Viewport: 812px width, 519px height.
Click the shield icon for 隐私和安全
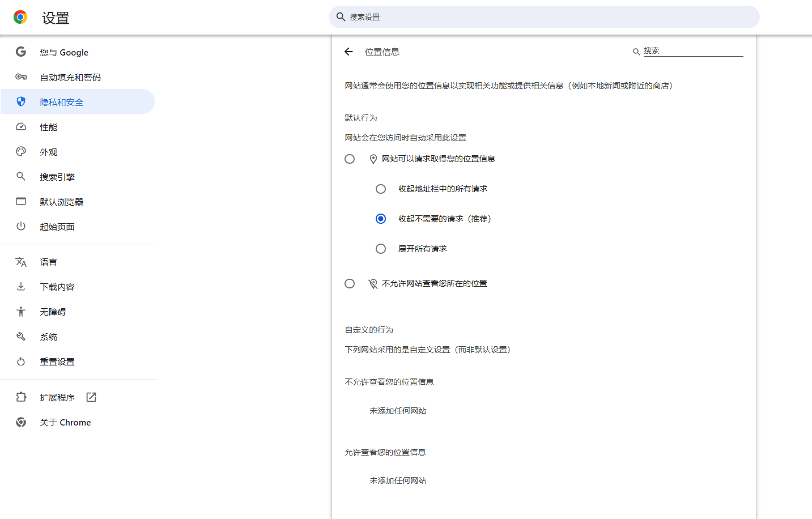click(21, 101)
